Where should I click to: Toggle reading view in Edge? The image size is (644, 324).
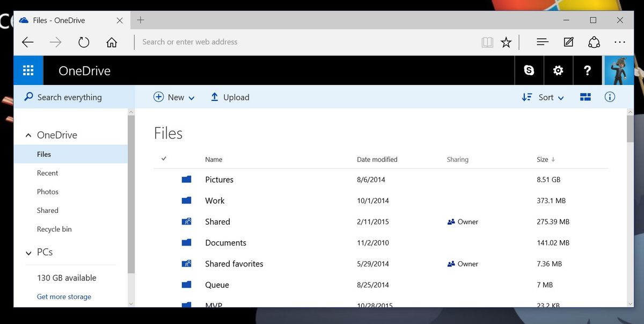(487, 41)
